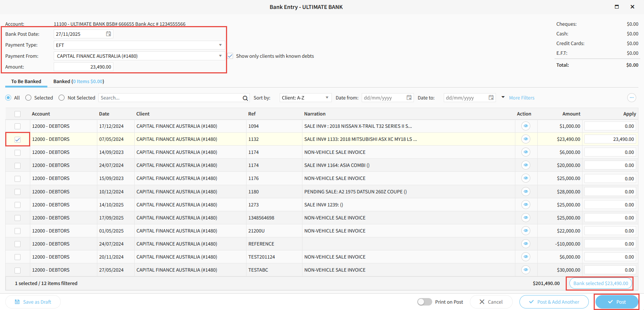644x310 pixels.
Task: Edit the Apply amount for ref 1132
Action: [x=610, y=139]
